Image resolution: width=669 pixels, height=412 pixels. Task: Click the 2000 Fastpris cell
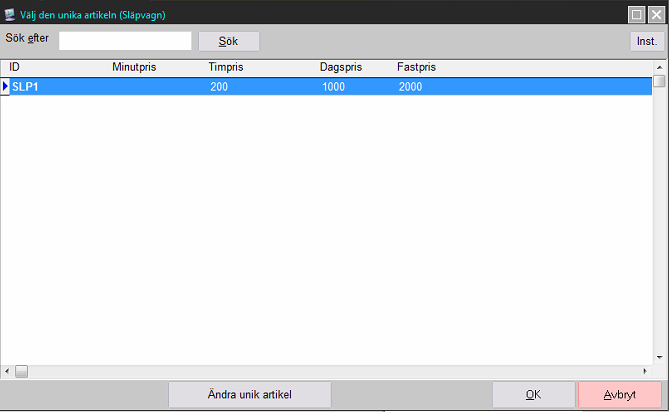[410, 87]
